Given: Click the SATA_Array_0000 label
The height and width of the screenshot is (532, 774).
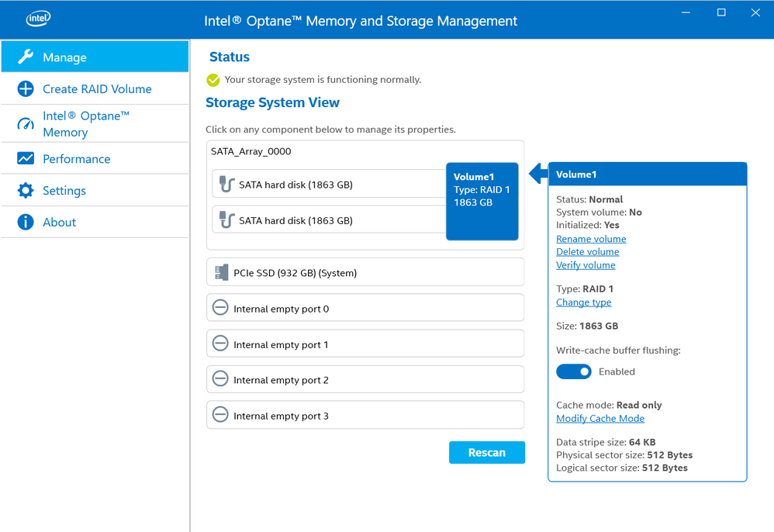Looking at the screenshot, I should (x=251, y=151).
